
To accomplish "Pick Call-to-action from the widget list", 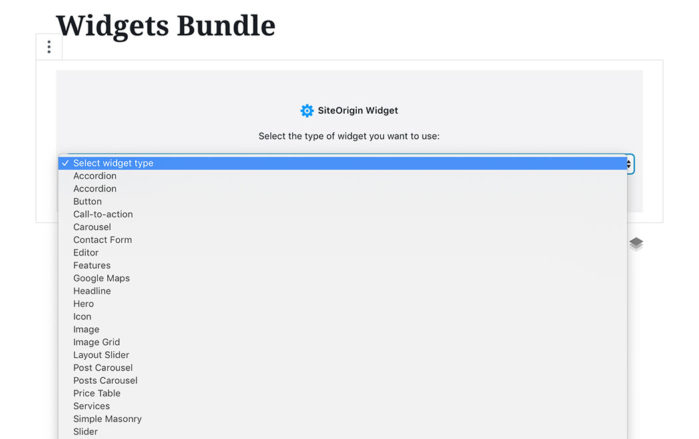I will tap(102, 214).
